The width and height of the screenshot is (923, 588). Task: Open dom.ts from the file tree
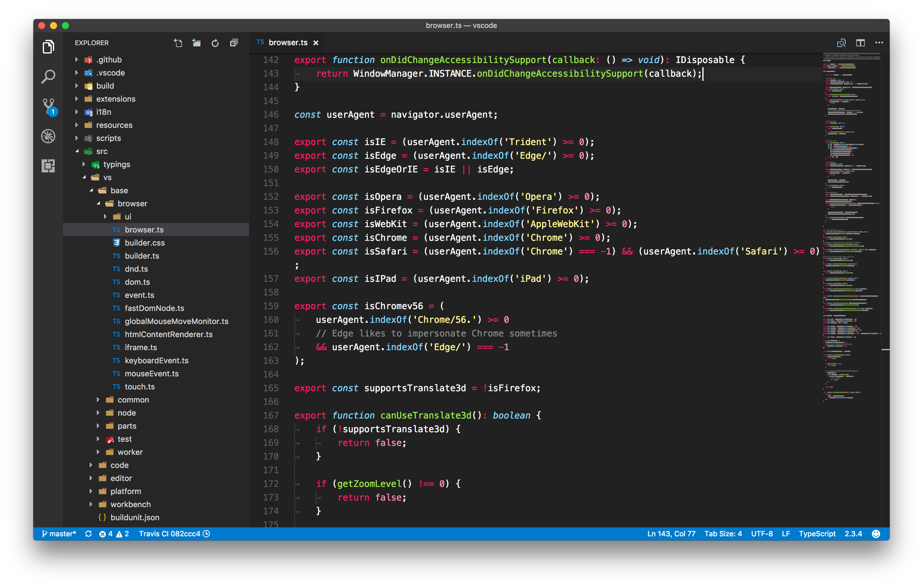tap(137, 282)
